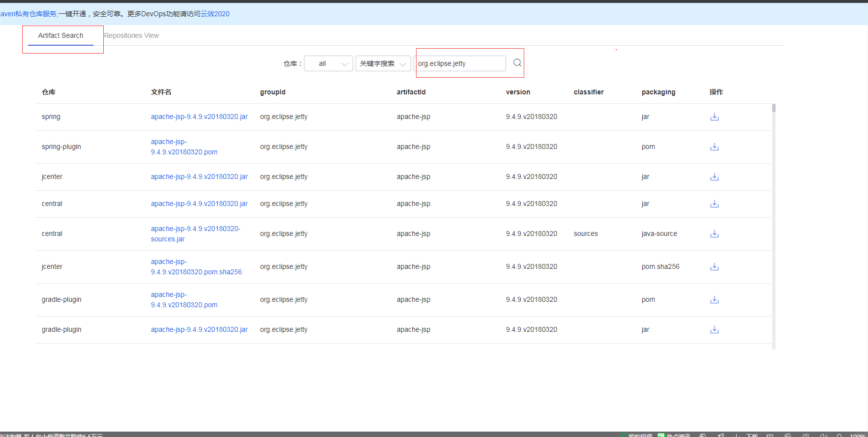Switch to the Artifact Search tab
The width and height of the screenshot is (868, 437).
coord(61,35)
